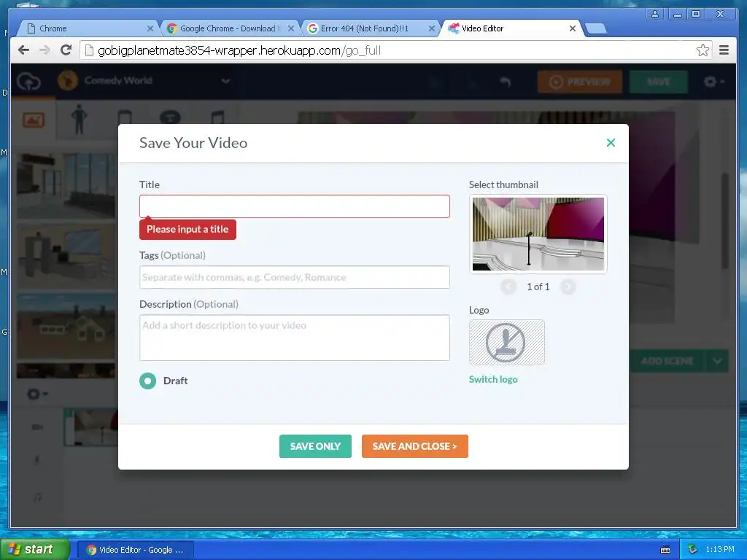This screenshot has height=560, width=747.
Task: Open timeline settings gear dropdown
Action: [x=38, y=394]
